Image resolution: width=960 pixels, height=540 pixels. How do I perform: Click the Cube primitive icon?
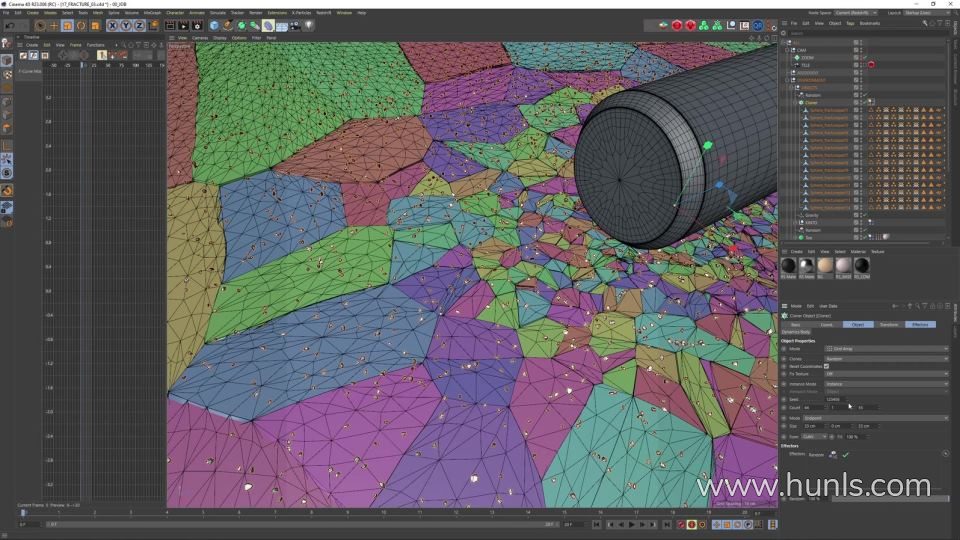pos(214,26)
